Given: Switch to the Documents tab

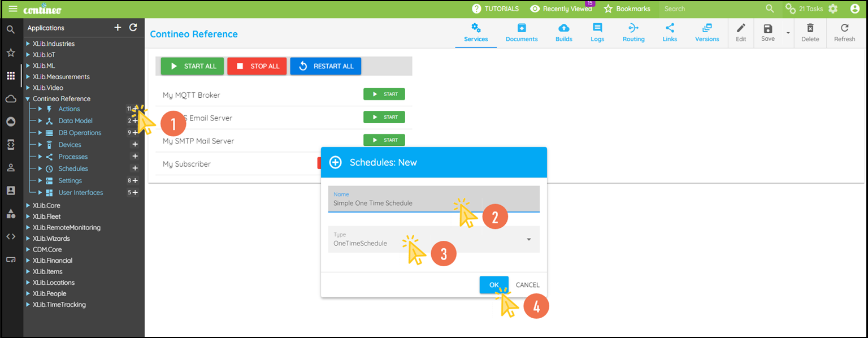Looking at the screenshot, I should pyautogui.click(x=521, y=29).
